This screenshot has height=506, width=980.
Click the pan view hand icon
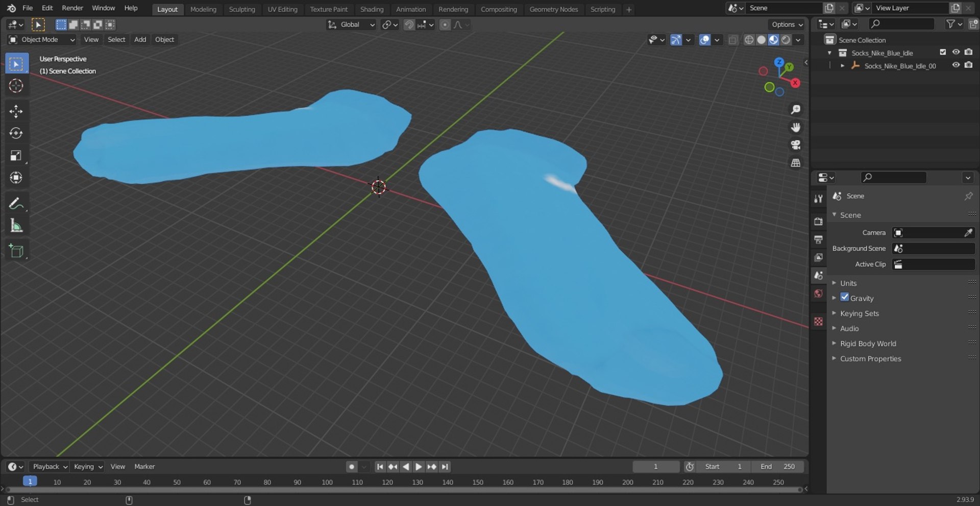click(x=795, y=127)
